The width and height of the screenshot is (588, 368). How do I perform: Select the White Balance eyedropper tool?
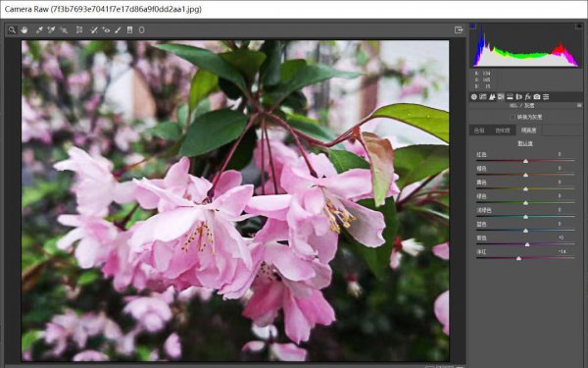click(x=39, y=30)
